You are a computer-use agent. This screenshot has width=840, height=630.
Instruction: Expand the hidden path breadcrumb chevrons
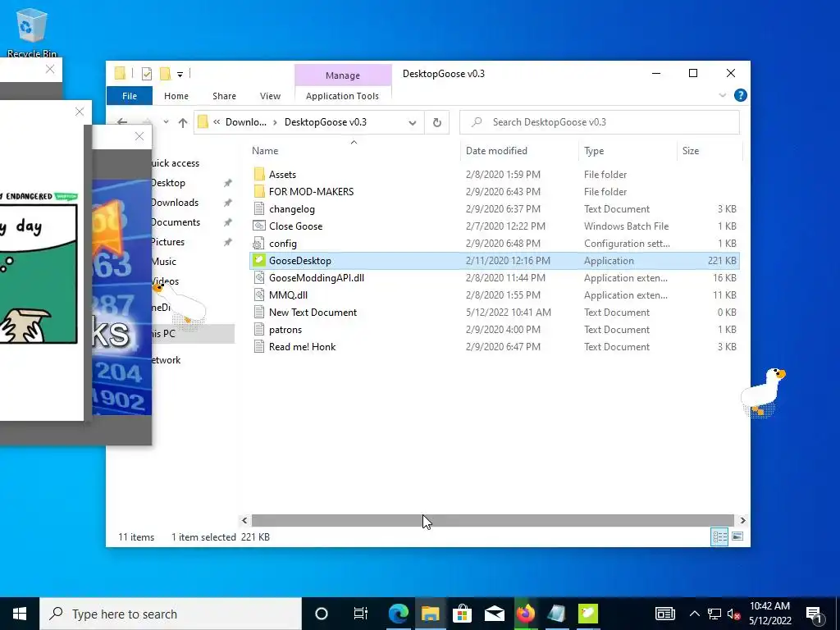click(217, 122)
